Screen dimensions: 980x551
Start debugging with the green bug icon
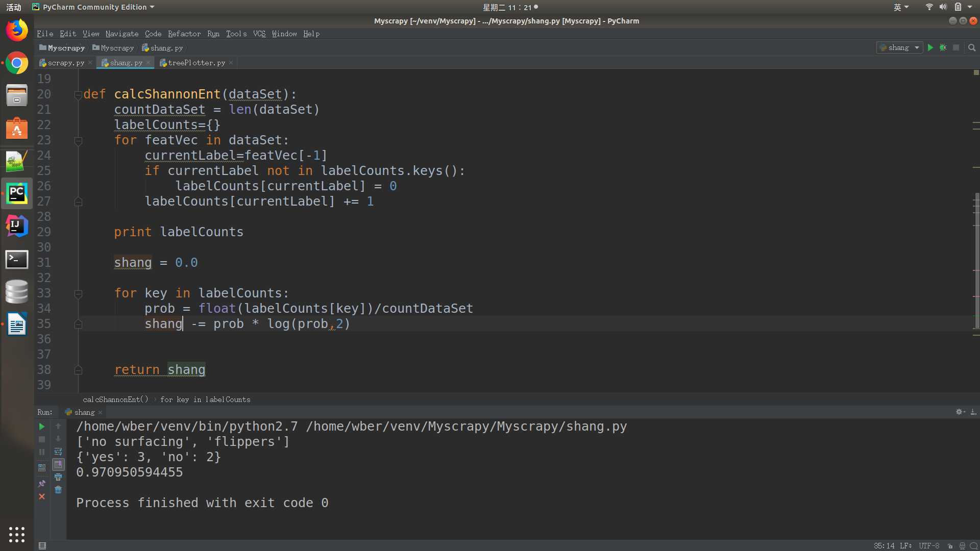point(943,47)
